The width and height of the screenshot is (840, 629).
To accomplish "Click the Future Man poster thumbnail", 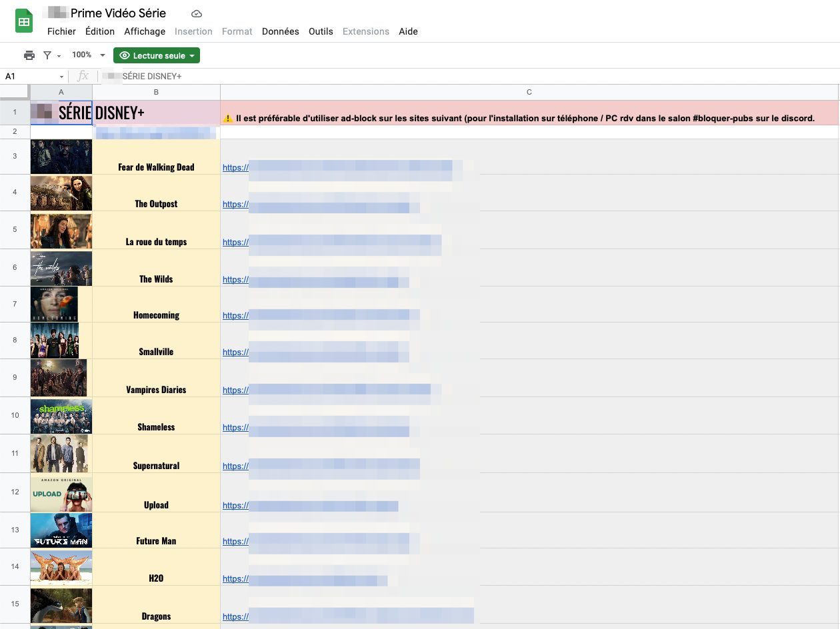I will coord(61,530).
